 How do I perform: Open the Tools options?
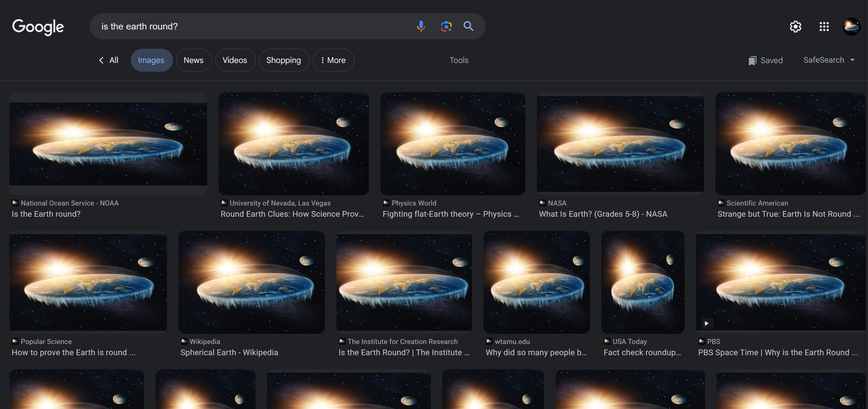pos(459,60)
